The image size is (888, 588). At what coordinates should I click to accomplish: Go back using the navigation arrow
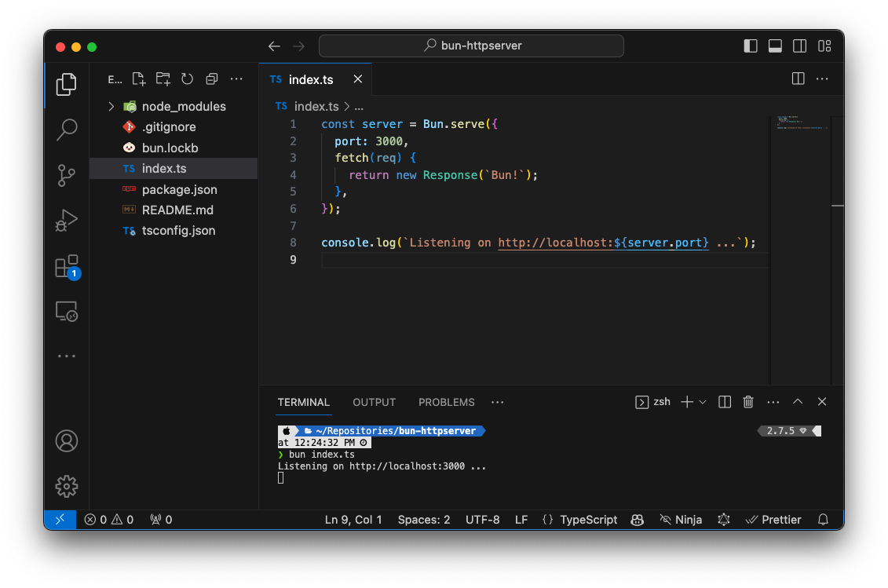click(274, 46)
